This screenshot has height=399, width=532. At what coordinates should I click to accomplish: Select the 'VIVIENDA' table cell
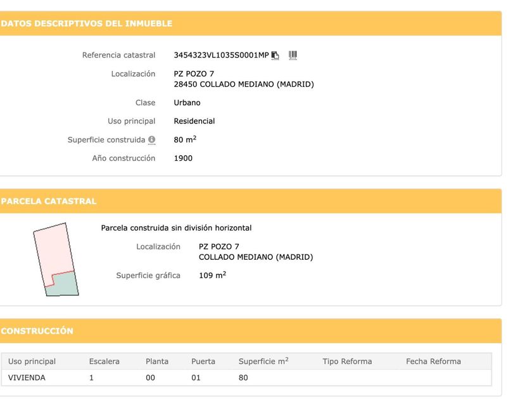[x=27, y=377]
